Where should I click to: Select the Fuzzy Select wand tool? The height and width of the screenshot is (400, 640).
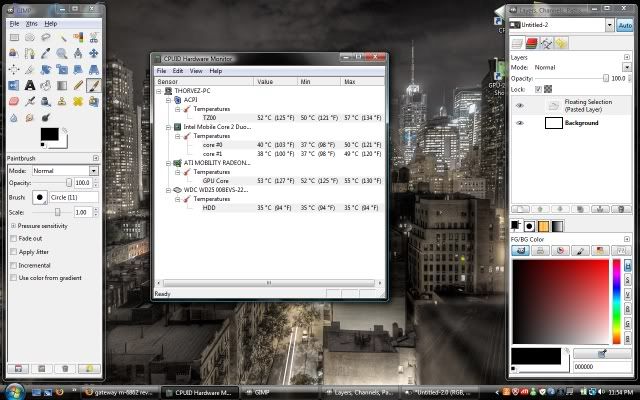click(62, 38)
